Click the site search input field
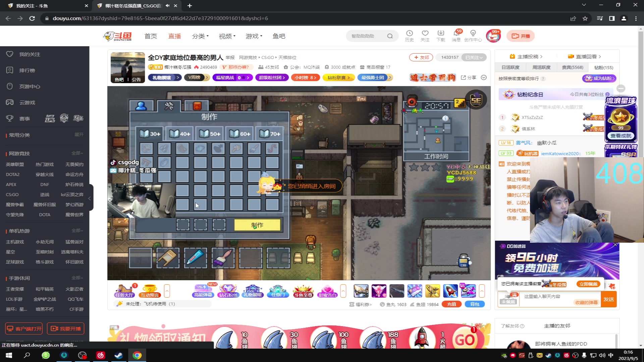The image size is (644, 362). (367, 36)
